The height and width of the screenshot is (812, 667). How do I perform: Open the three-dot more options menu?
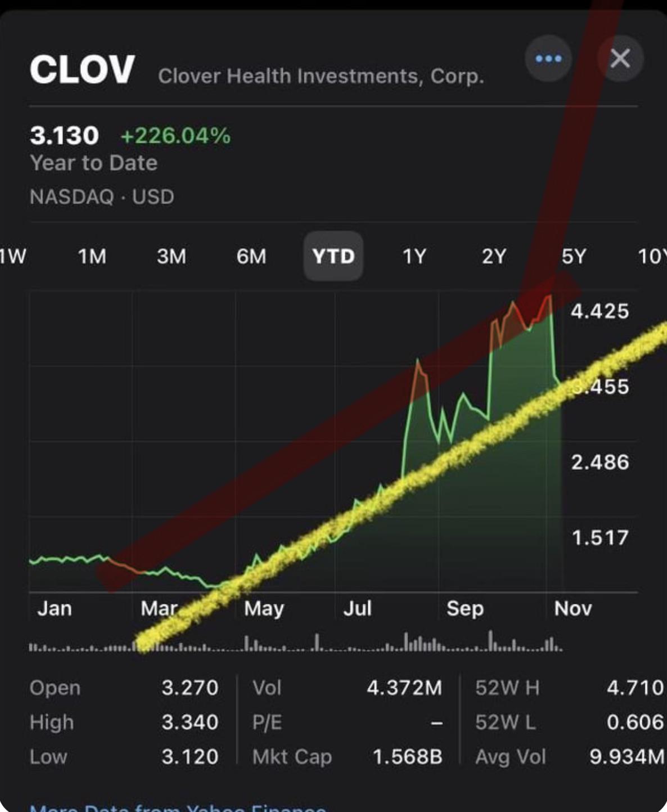548,59
